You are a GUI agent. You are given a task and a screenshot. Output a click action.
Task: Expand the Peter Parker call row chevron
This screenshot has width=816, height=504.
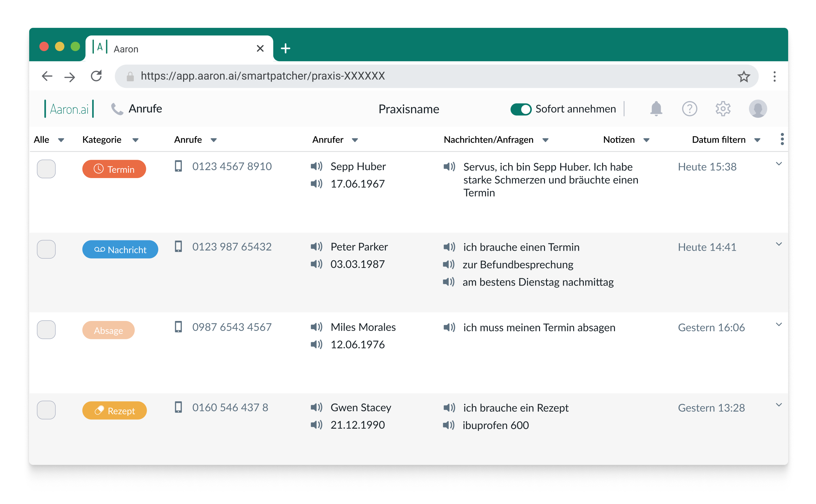pyautogui.click(x=778, y=244)
